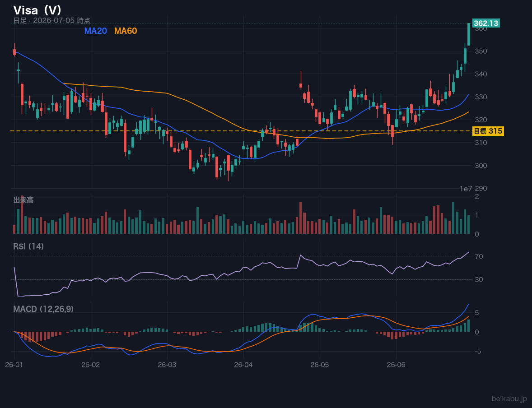Click the 320 price axis label

click(x=481, y=120)
